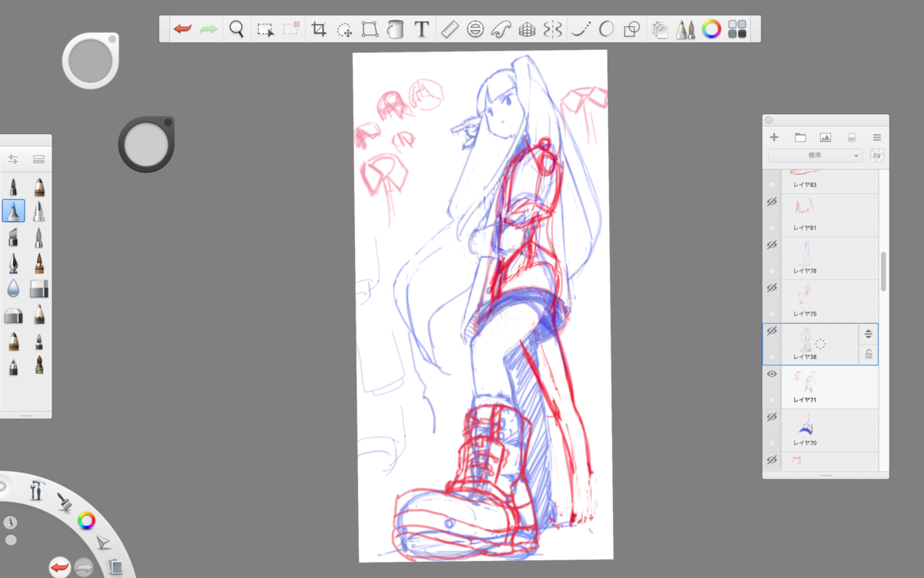Open brush properties sliders icon
Screen dimensions: 924x578
[13, 160]
